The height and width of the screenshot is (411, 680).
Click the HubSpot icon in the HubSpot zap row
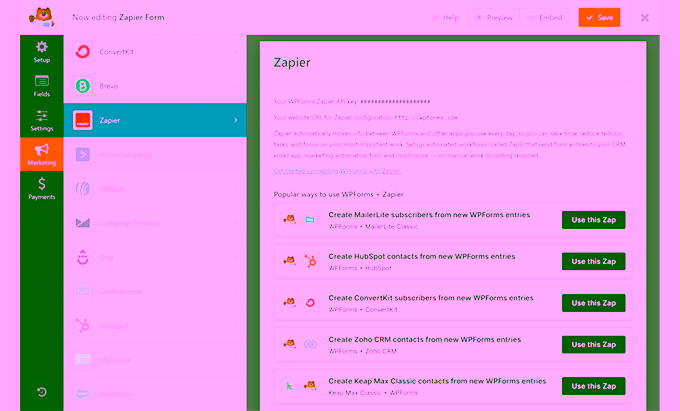tap(310, 261)
